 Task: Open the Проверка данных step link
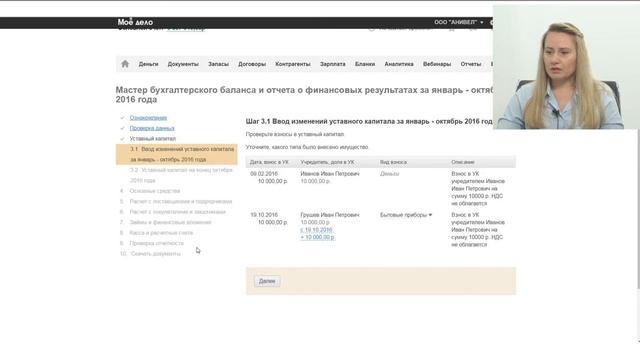click(x=152, y=128)
